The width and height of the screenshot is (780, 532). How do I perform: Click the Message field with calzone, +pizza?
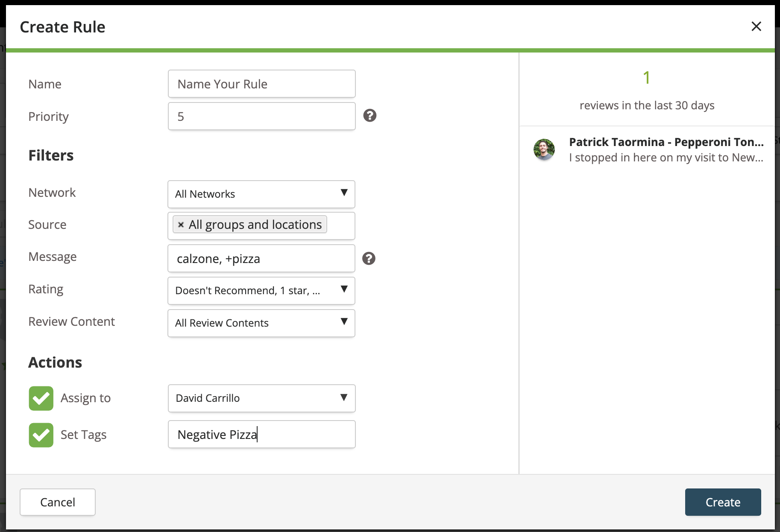coord(261,258)
